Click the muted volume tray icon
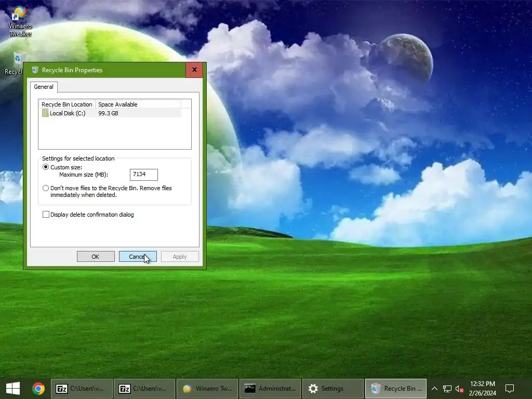This screenshot has width=532, height=399. click(x=460, y=389)
